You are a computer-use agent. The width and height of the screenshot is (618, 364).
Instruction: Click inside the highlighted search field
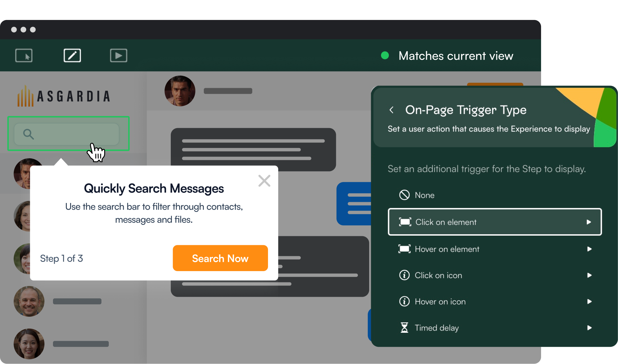click(68, 134)
